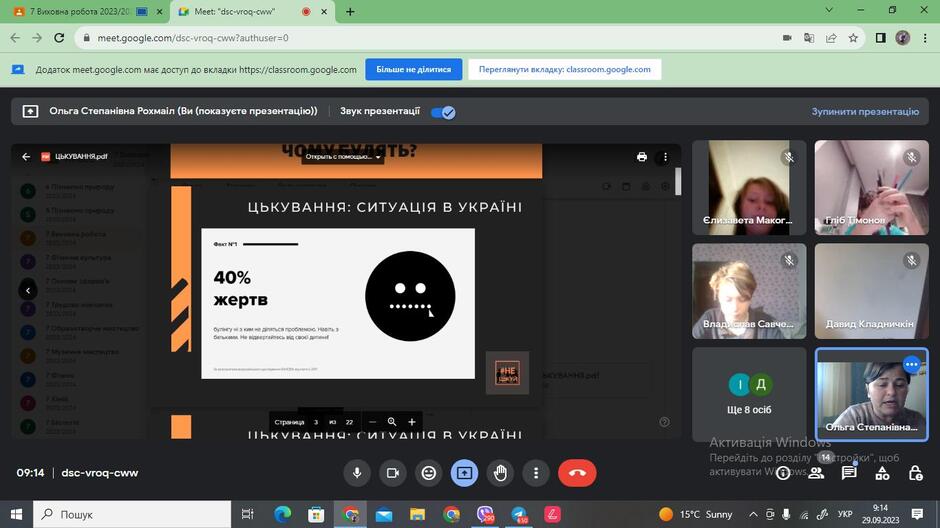
Task: Reset PDF zoom with magnifier icon
Action: 391,422
